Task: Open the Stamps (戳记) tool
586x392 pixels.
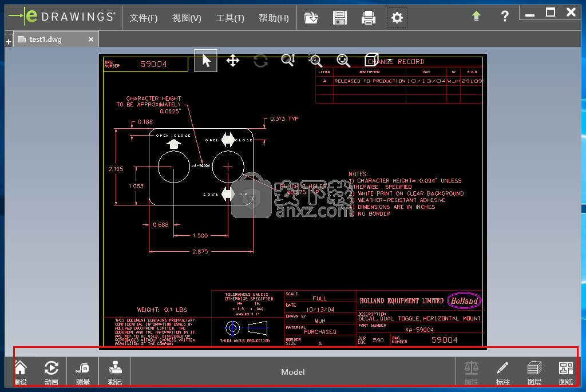Action: coord(115,372)
